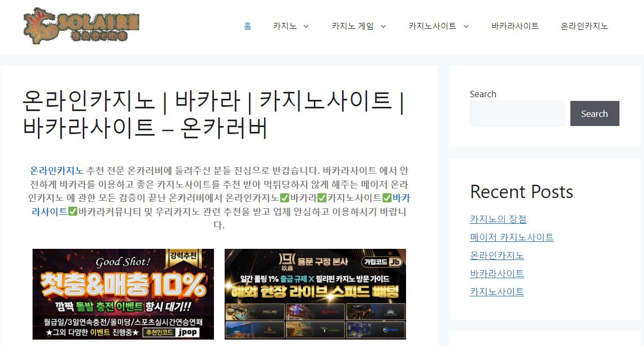Image resolution: width=644 pixels, height=346 pixels.
Task: Click the 카지노 게임 thumbnail in the banner grid
Action: [x=255, y=312]
